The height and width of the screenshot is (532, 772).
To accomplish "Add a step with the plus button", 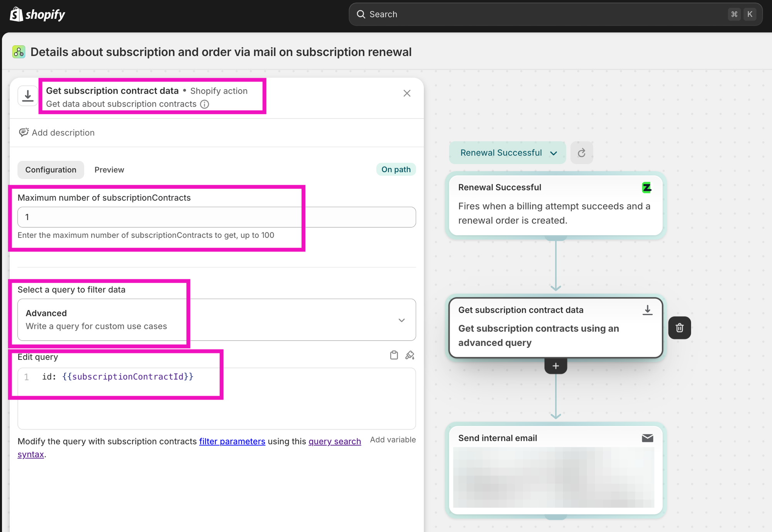I will 556,366.
